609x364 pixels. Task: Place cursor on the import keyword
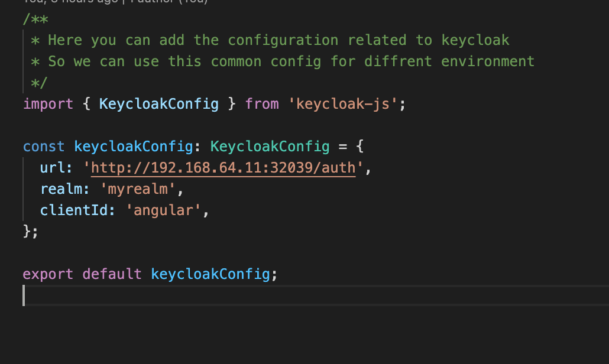tap(48, 105)
